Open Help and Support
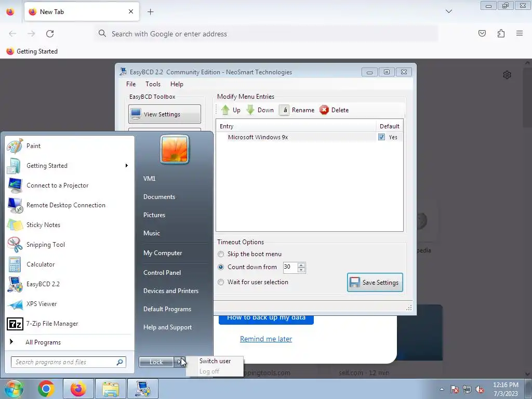 168,327
